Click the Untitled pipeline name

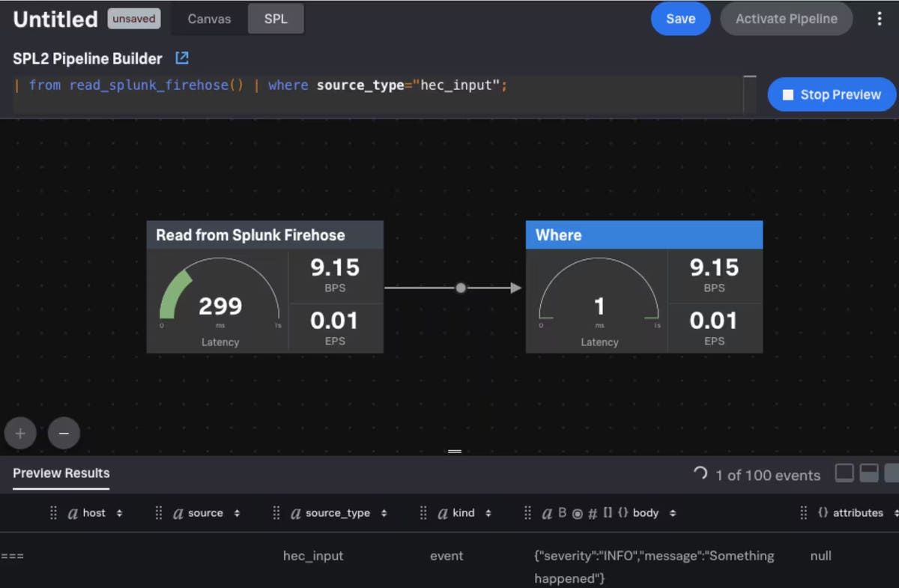pos(55,19)
